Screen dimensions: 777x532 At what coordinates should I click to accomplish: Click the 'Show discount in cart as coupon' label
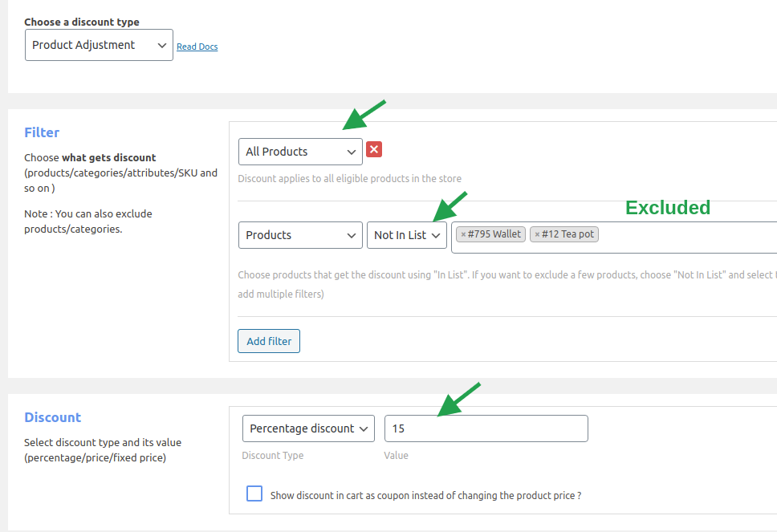click(425, 496)
